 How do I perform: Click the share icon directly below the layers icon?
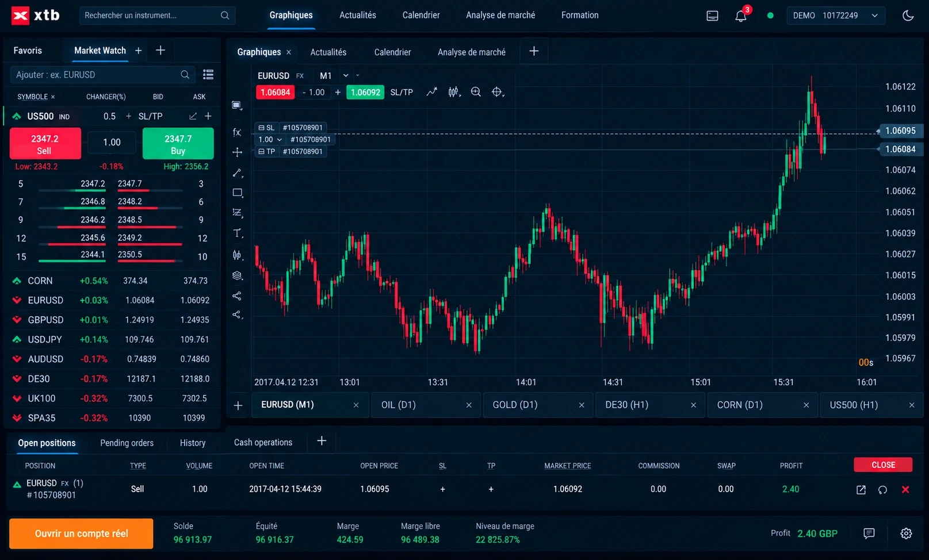(x=237, y=296)
